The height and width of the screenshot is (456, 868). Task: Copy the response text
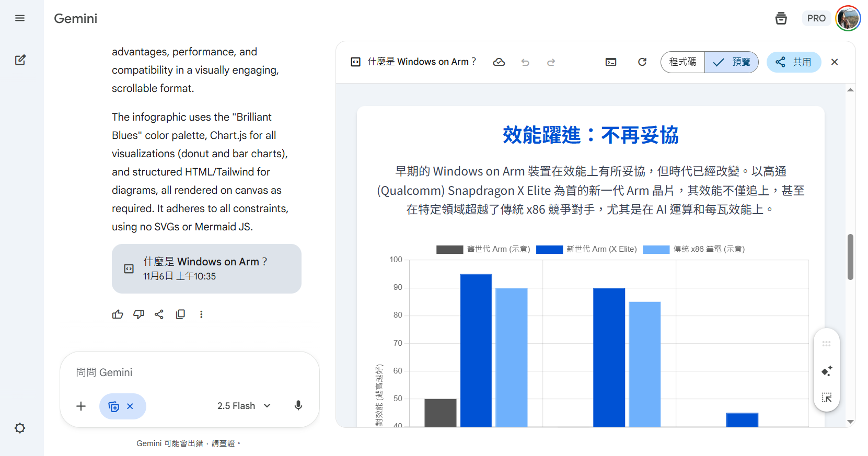click(x=180, y=314)
